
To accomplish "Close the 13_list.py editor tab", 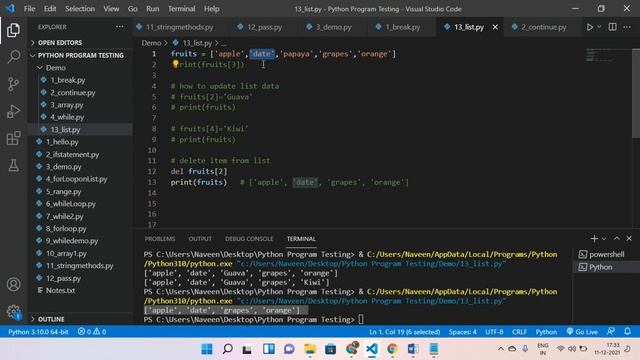I will (495, 27).
